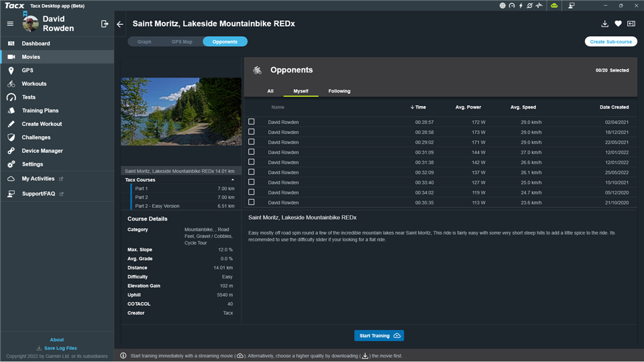Select opponent ride with time 00:33:40
Viewport: 644px width, 362px height.
coord(252,182)
